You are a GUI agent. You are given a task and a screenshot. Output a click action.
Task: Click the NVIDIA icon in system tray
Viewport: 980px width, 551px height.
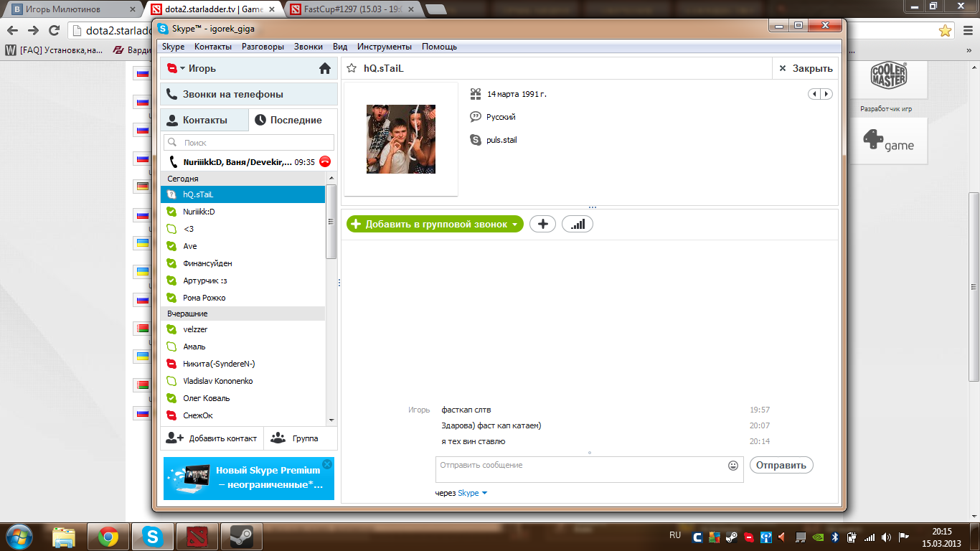click(817, 536)
